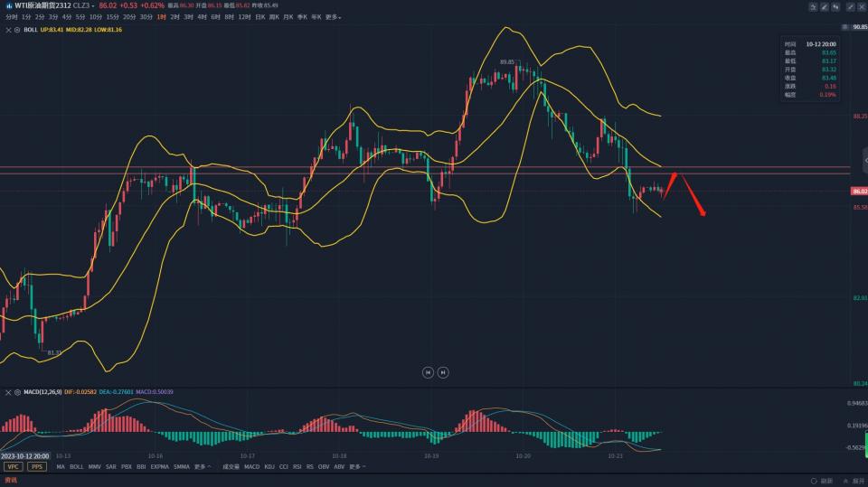Click the expand icon at bottom right
Screen dimensions: 868x487
click(845, 481)
